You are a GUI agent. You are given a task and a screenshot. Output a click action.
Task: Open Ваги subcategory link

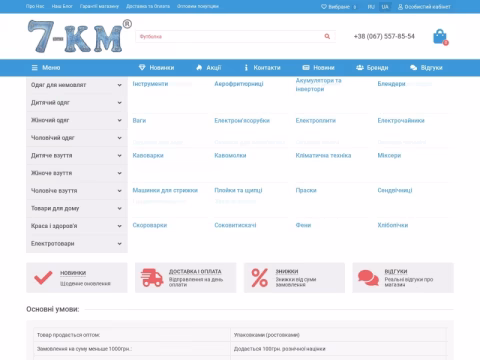(x=139, y=121)
